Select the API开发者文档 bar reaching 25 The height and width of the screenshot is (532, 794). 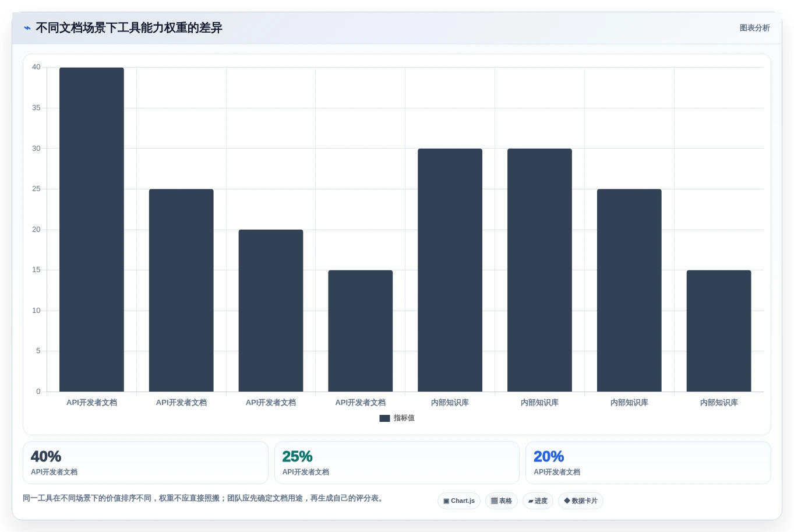click(x=181, y=290)
